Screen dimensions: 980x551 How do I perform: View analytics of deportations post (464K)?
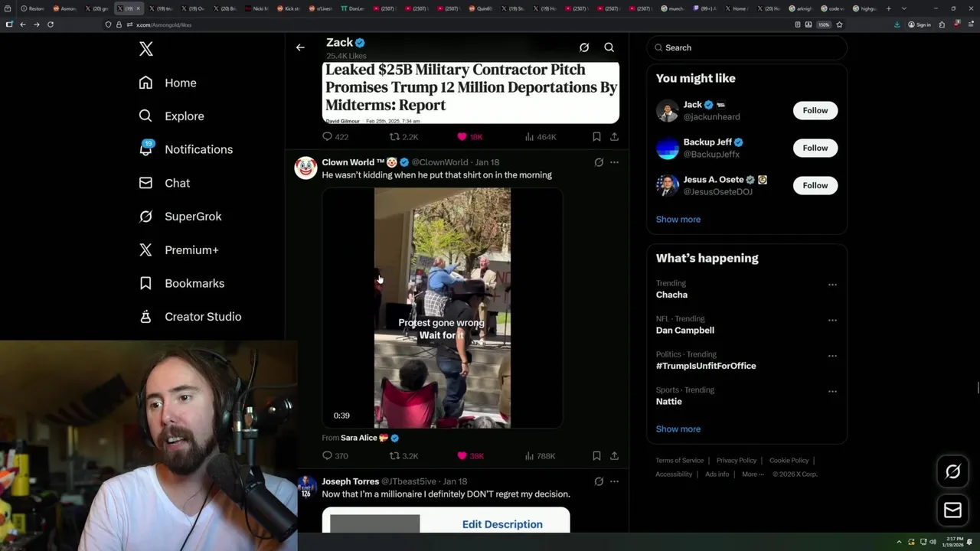pyautogui.click(x=541, y=137)
